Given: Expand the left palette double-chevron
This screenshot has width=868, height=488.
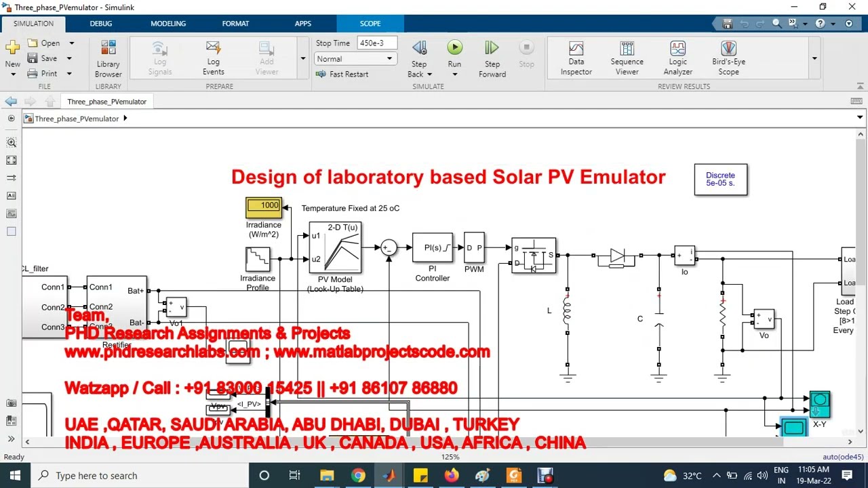Looking at the screenshot, I should (12, 439).
